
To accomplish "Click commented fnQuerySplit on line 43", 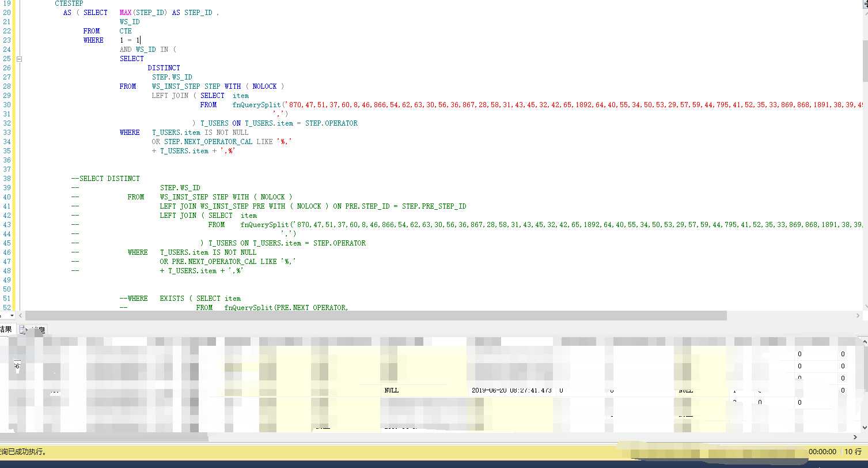I will click(x=264, y=225).
